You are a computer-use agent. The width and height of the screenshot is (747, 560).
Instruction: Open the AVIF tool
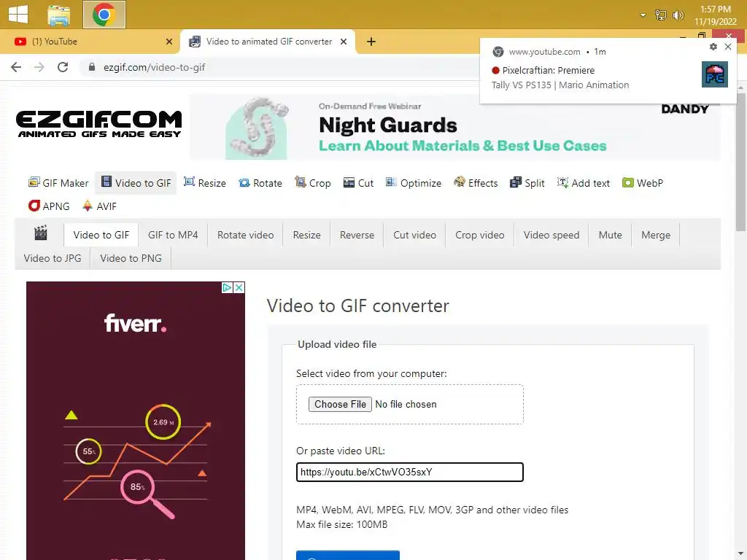(99, 206)
